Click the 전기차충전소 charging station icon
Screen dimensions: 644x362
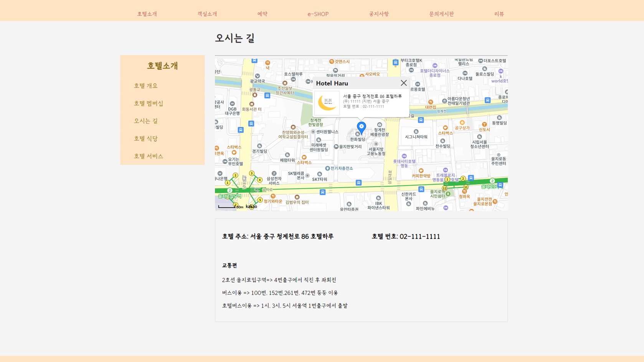[327, 169]
